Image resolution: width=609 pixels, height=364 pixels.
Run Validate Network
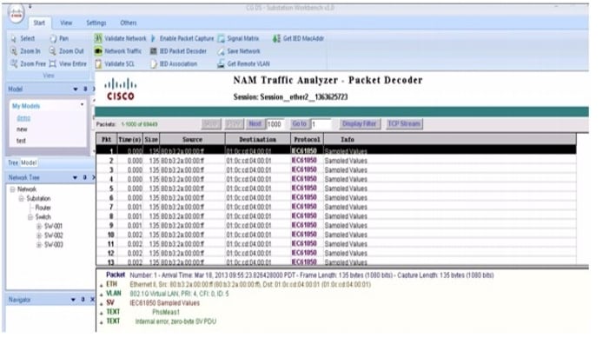coord(121,38)
